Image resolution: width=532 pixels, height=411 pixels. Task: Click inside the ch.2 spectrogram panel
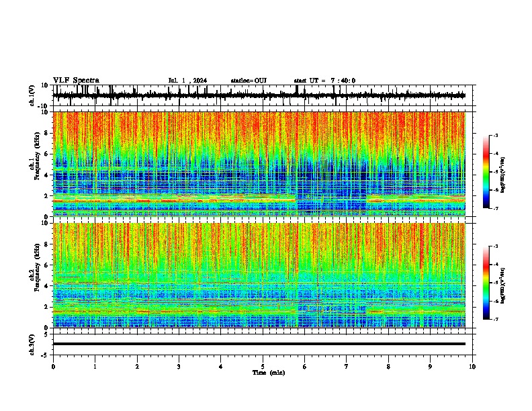point(259,275)
